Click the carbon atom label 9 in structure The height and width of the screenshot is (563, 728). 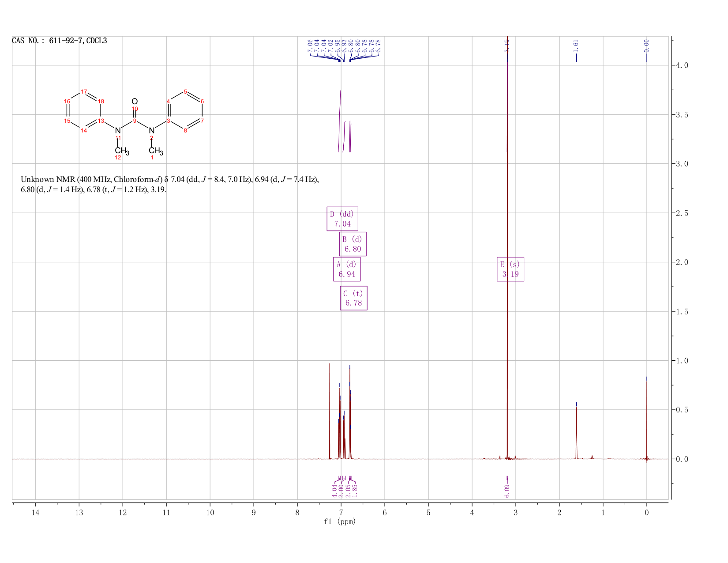tap(135, 121)
